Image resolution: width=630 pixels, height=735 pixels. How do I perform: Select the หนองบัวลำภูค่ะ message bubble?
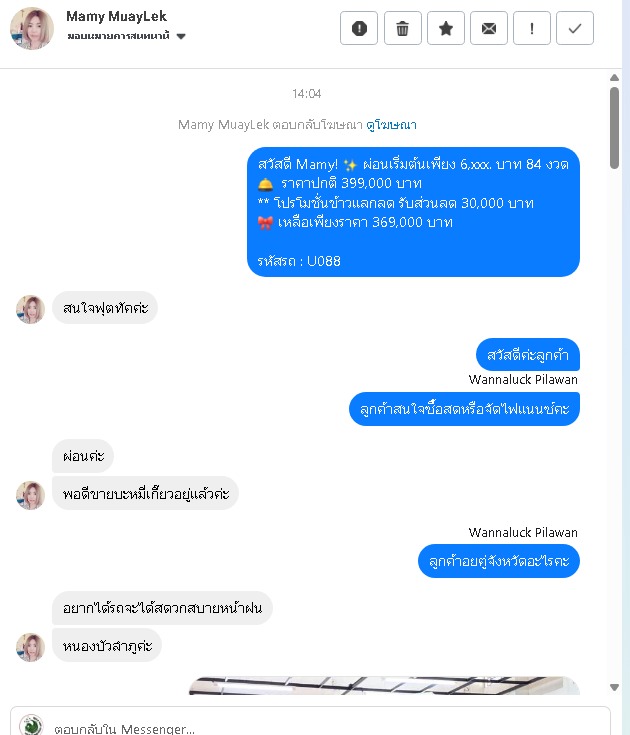pyautogui.click(x=107, y=645)
